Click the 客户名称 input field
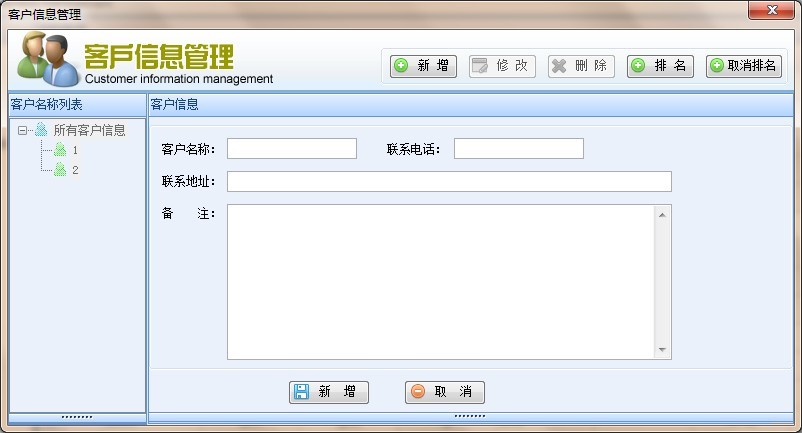 click(x=291, y=149)
